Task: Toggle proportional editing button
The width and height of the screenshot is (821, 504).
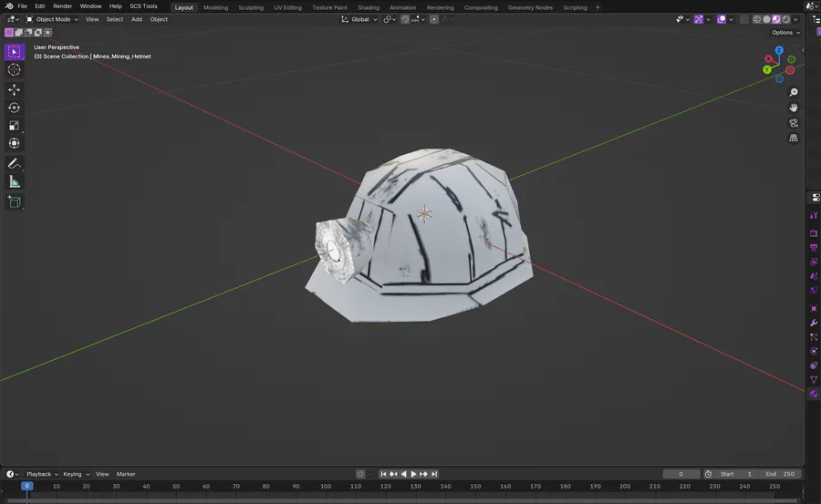Action: tap(434, 19)
